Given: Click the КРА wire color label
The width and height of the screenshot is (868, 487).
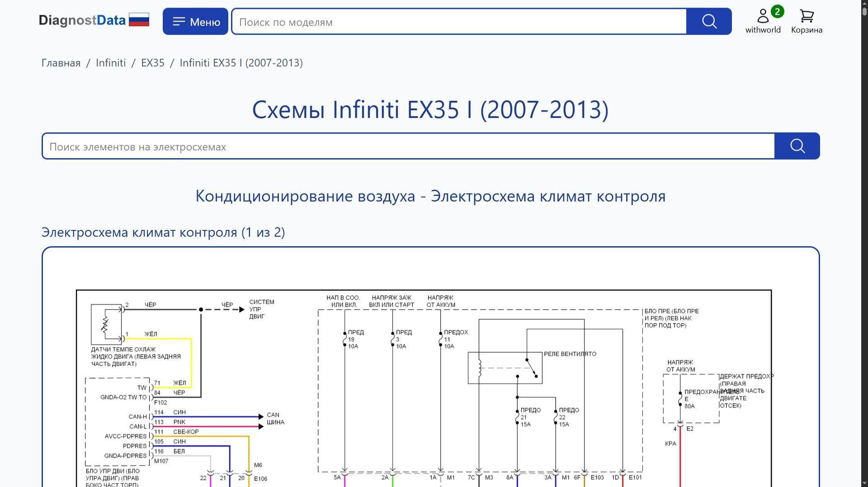Looking at the screenshot, I should click(x=671, y=444).
